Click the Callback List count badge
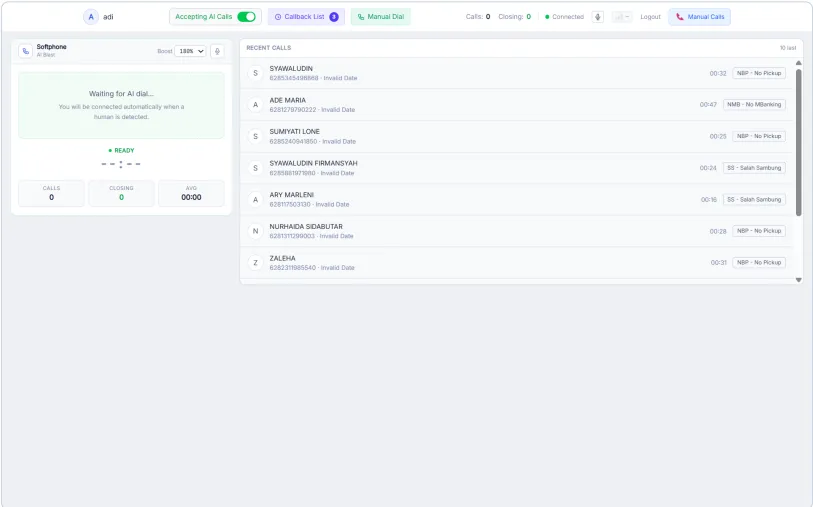This screenshot has height=507, width=813. [334, 17]
